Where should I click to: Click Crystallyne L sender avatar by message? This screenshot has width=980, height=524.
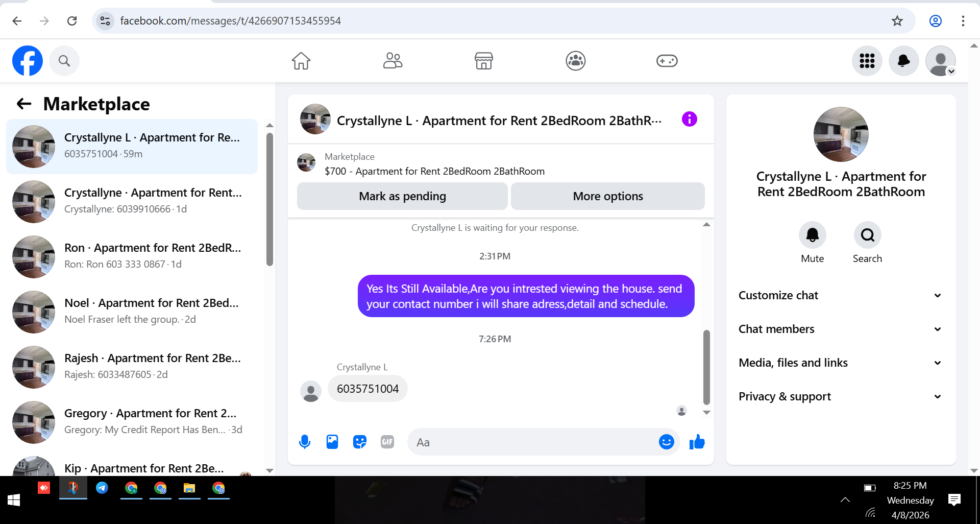click(311, 391)
